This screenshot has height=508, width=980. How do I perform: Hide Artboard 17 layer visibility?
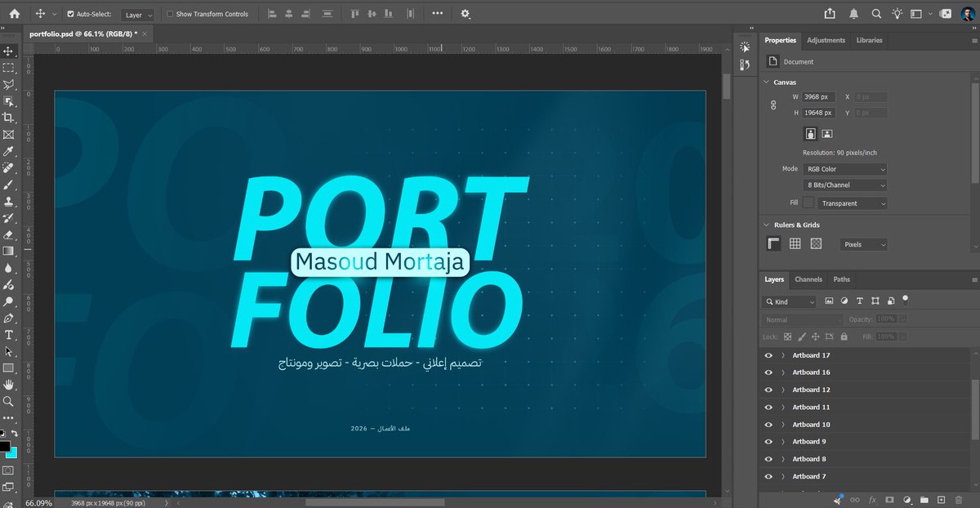[768, 355]
